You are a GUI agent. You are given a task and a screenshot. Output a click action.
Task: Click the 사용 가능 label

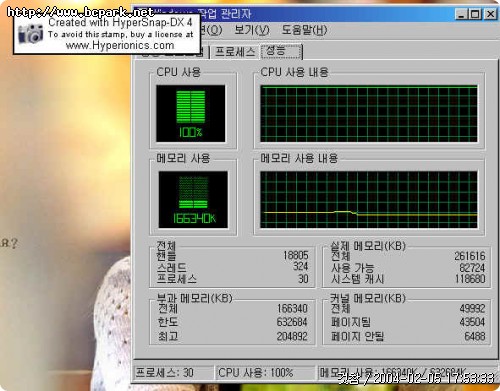tap(352, 268)
